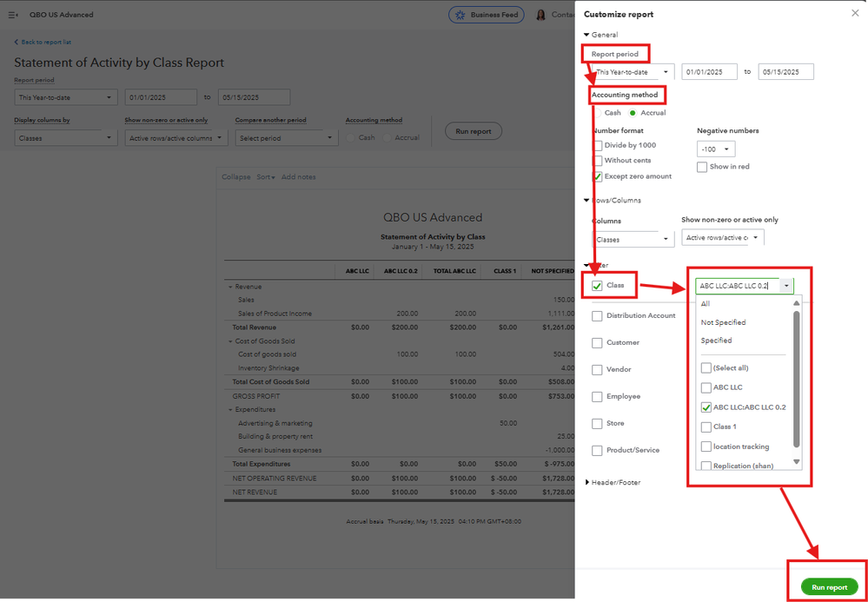This screenshot has width=868, height=602.
Task: Open Active rows/active columns dropdown on page
Action: point(176,138)
